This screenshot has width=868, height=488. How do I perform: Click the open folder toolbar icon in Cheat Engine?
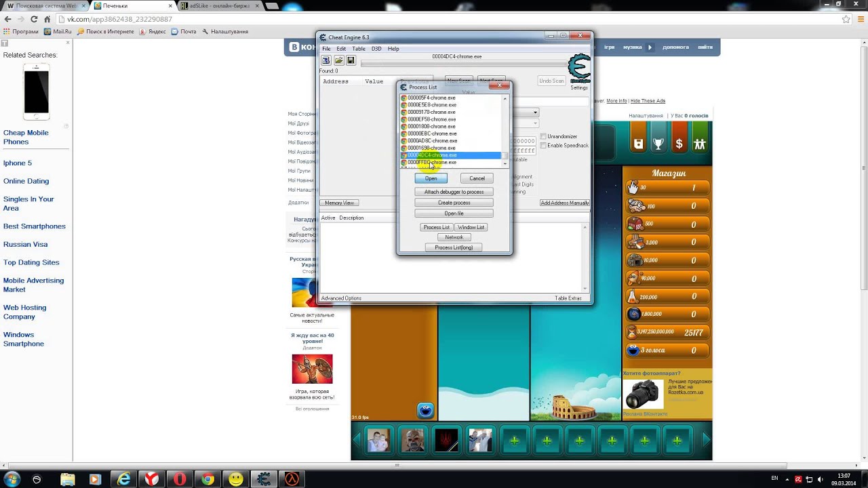tap(338, 60)
